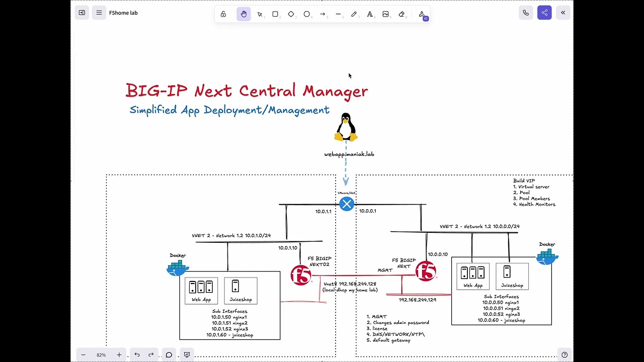
Task: Select the 10.0.1.10 label
Action: pyautogui.click(x=288, y=248)
